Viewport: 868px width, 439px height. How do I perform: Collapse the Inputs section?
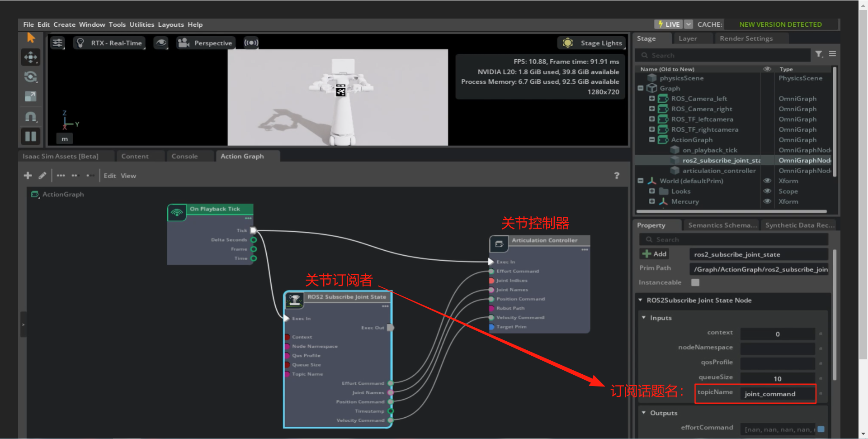(644, 318)
